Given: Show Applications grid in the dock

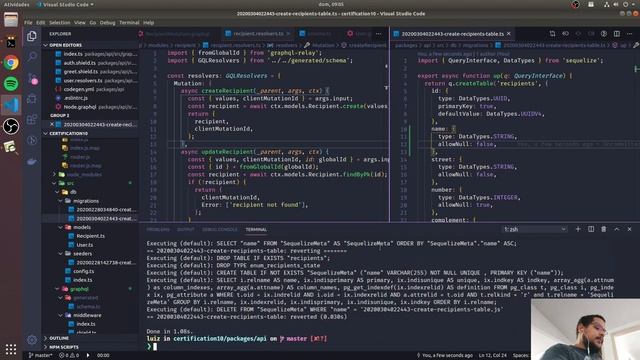Looking at the screenshot, I should (11, 349).
